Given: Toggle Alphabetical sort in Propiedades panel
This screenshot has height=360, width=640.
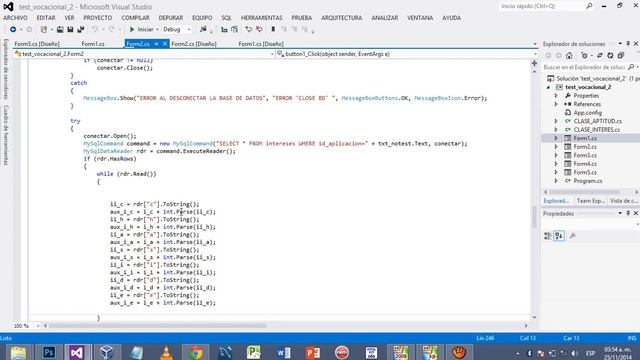Looking at the screenshot, I should pos(559,236).
